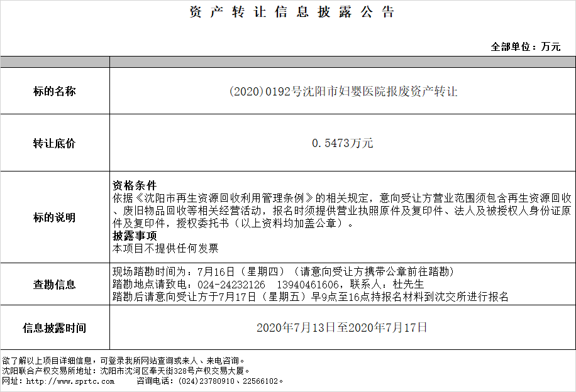Viewport: 576px width, 392px height.
Task: Click the 0.5473万元 price value
Action: (x=343, y=143)
